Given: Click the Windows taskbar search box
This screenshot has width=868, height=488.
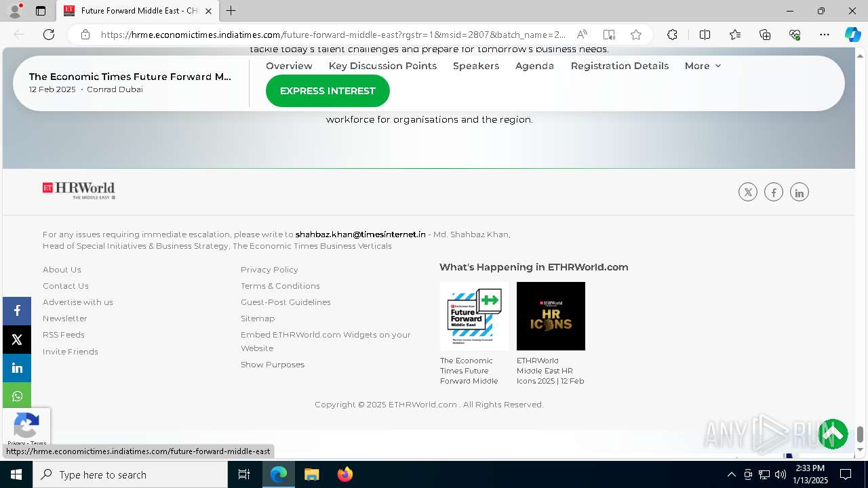Looking at the screenshot, I should tap(130, 474).
